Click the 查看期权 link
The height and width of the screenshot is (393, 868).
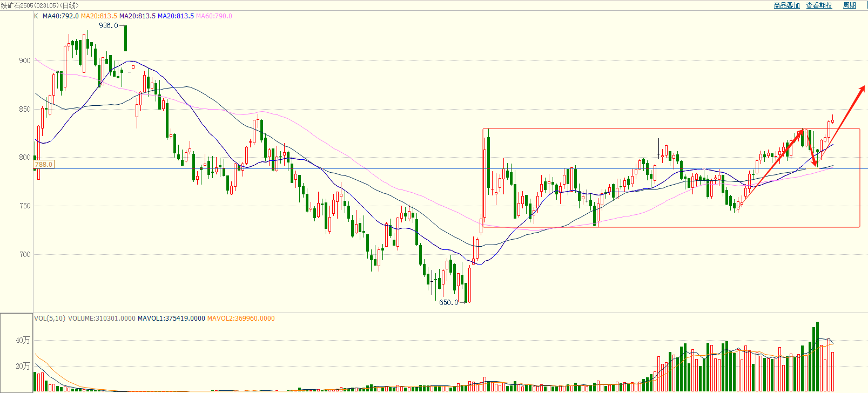[819, 5]
